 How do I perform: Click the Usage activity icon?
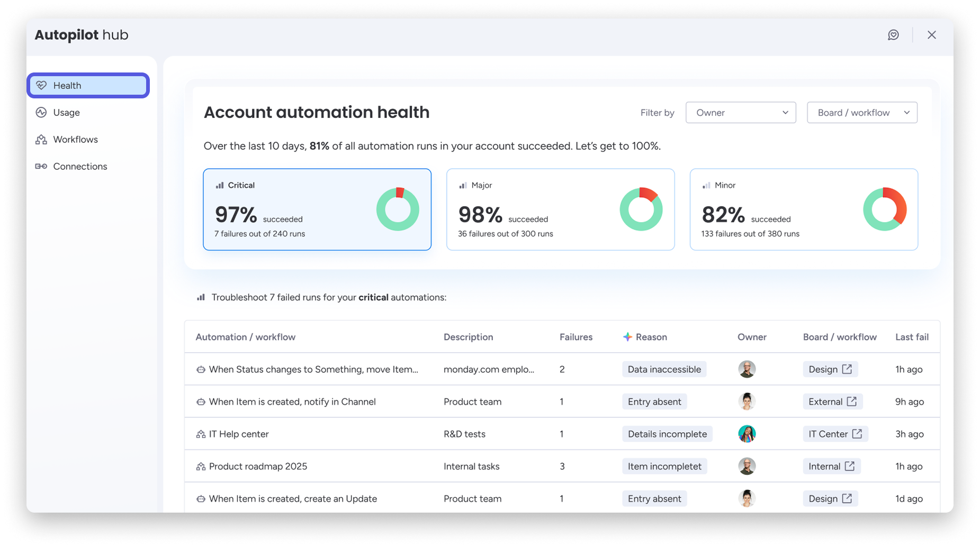coord(41,112)
